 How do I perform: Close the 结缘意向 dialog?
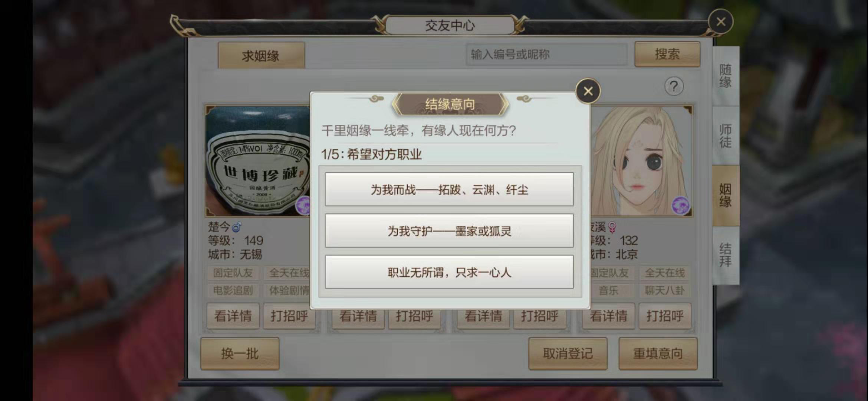(x=588, y=91)
